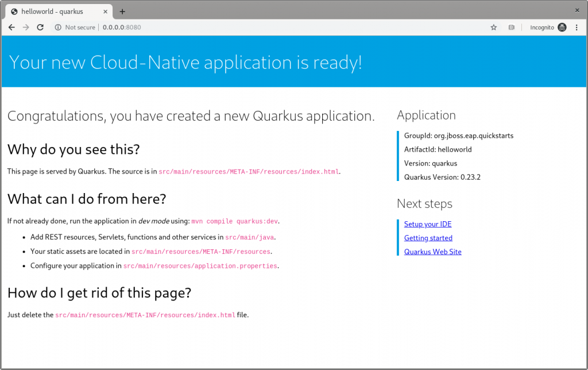Reload the page with the refresh icon
Image resolution: width=588 pixels, height=370 pixels.
(x=40, y=27)
